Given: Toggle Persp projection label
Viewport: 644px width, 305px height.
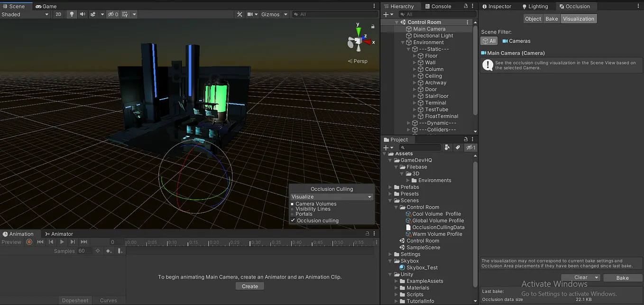Looking at the screenshot, I should 358,61.
